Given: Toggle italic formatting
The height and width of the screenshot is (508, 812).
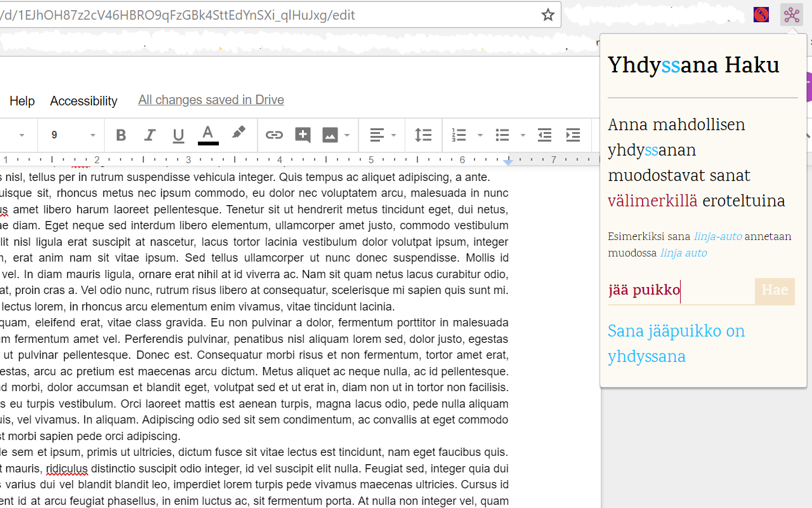Looking at the screenshot, I should pos(150,135).
